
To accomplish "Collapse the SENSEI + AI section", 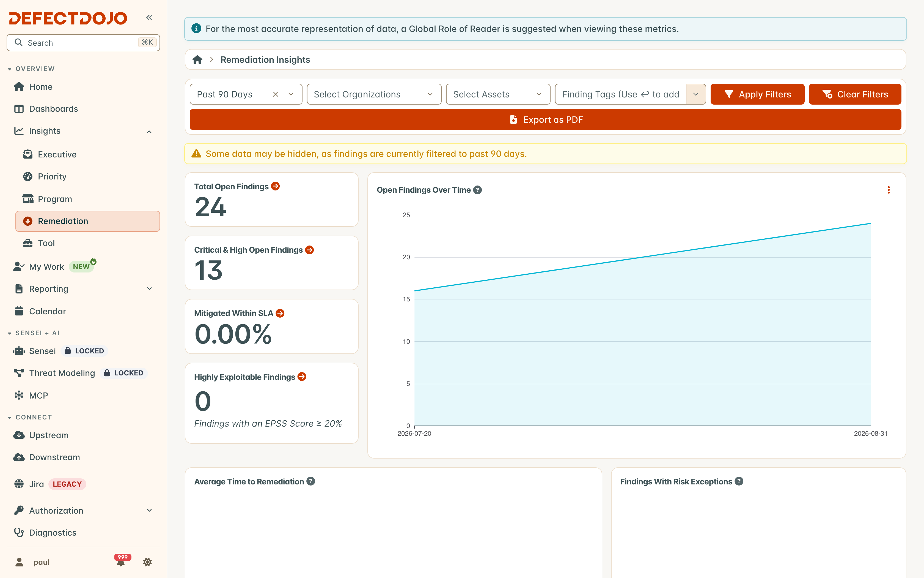I will tap(34, 333).
